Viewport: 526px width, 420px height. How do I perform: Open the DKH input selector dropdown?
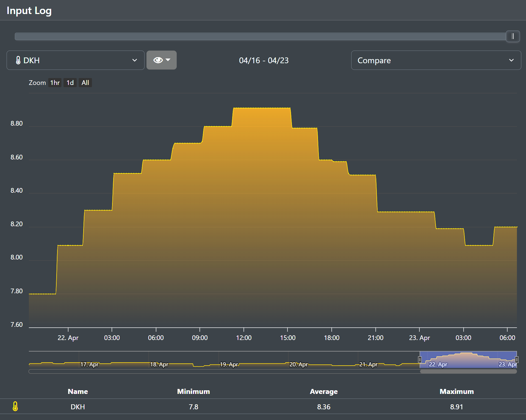pos(75,60)
